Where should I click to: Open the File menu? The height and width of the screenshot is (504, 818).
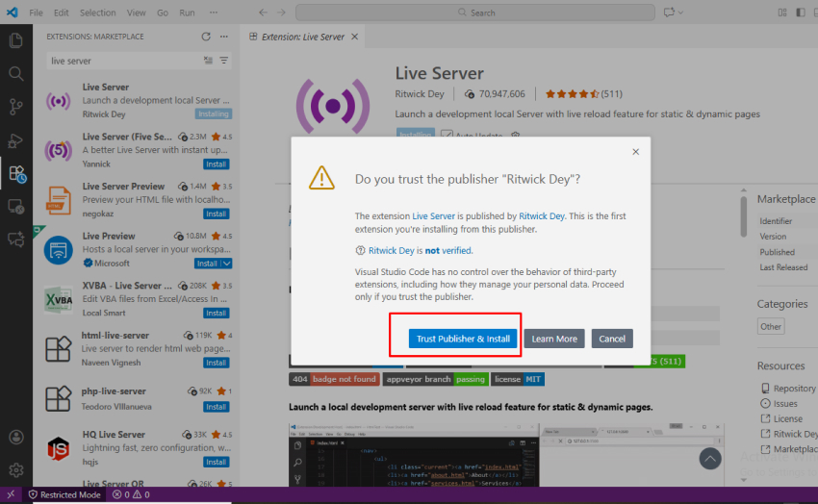click(x=36, y=13)
